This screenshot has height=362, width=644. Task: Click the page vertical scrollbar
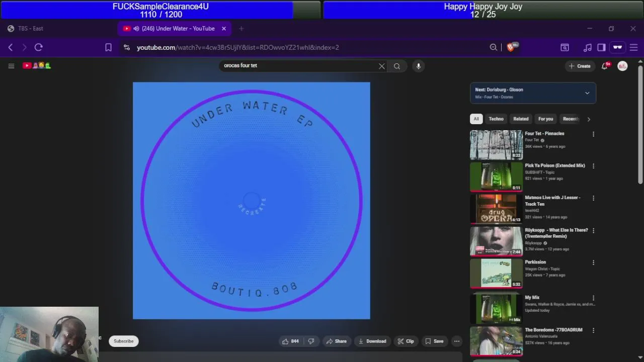pos(640,125)
